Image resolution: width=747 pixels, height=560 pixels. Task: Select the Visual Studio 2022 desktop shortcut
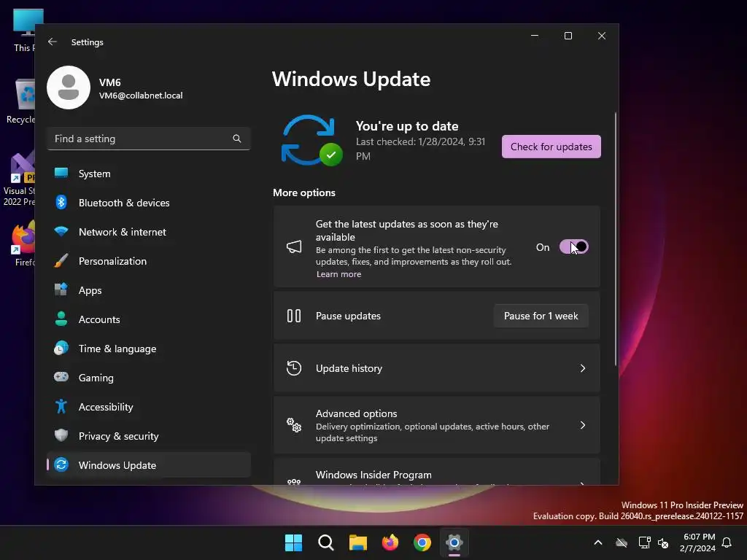[x=19, y=179]
